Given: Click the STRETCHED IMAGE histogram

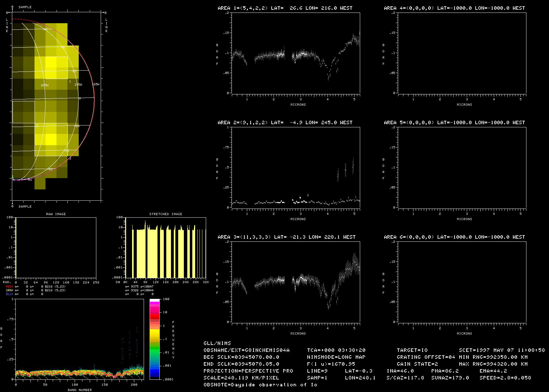Looking at the screenshot, I should click(165, 247).
